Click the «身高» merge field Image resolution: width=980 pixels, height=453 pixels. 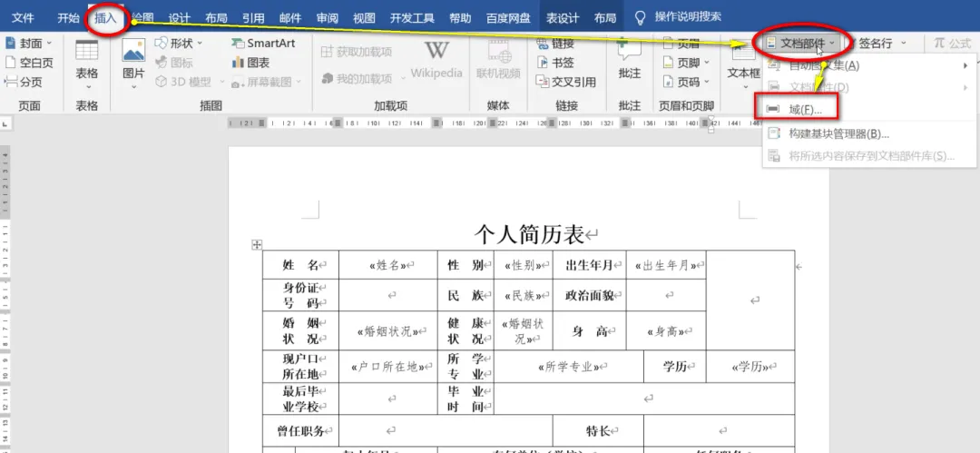click(666, 331)
